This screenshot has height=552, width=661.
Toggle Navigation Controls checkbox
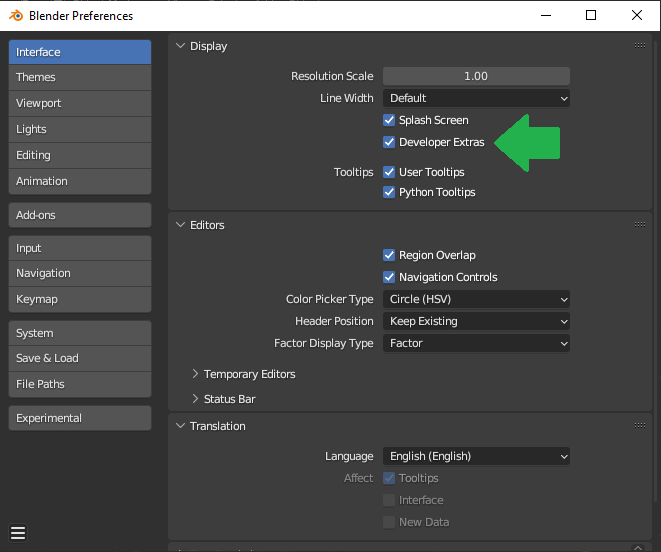[x=389, y=277]
